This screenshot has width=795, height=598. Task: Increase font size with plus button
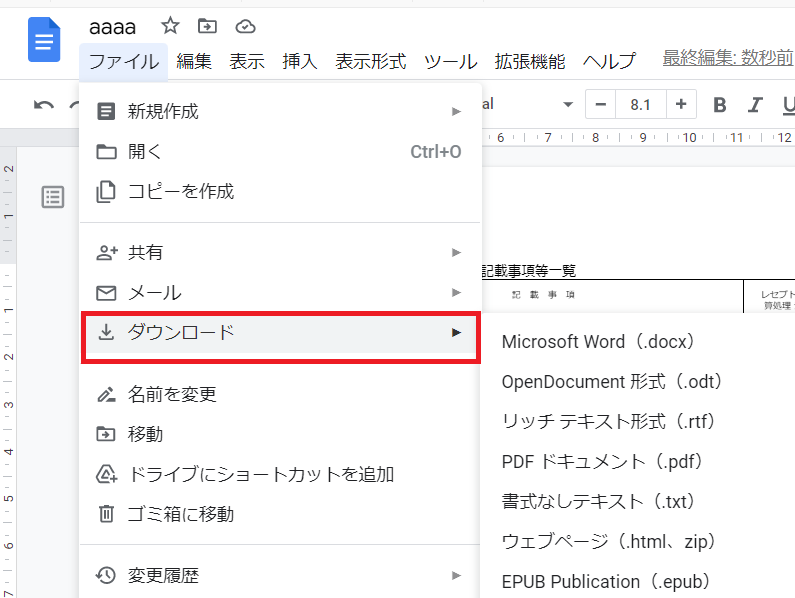[x=681, y=104]
